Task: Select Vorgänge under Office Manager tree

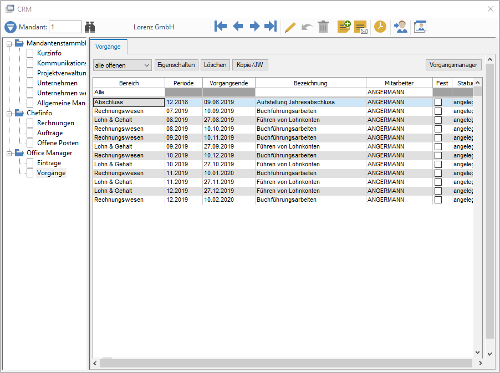Action: [51, 173]
